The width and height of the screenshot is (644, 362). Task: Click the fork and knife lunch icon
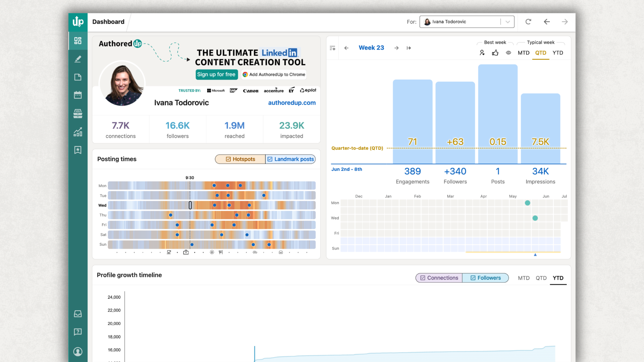tap(221, 252)
